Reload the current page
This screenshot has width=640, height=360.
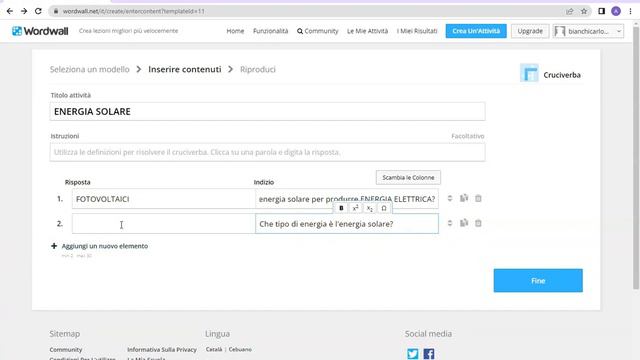pyautogui.click(x=38, y=11)
